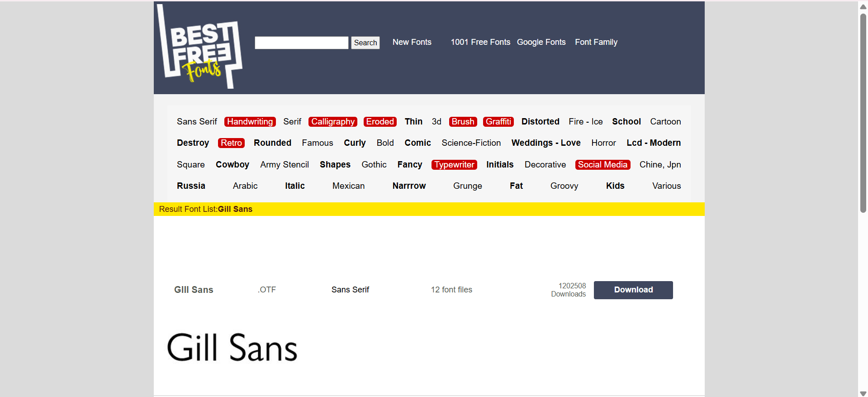The width and height of the screenshot is (868, 397).
Task: Browse Lcd - Modern fonts
Action: coord(654,143)
